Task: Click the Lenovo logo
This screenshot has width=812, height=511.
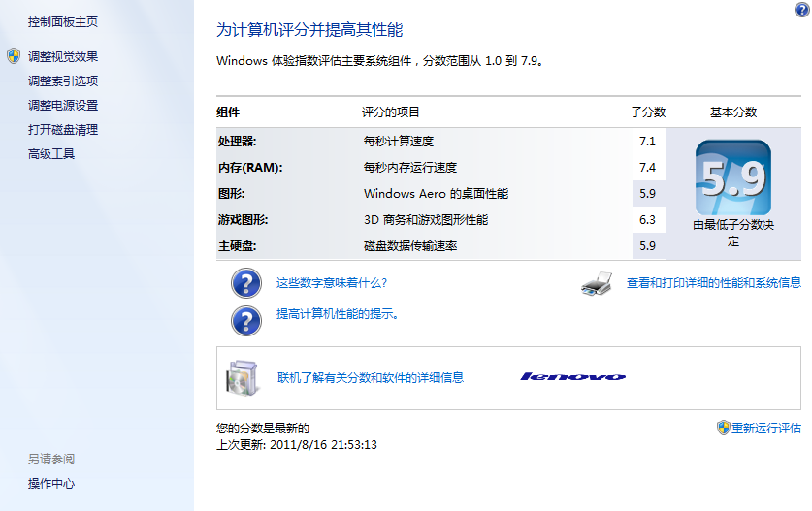Action: [572, 377]
